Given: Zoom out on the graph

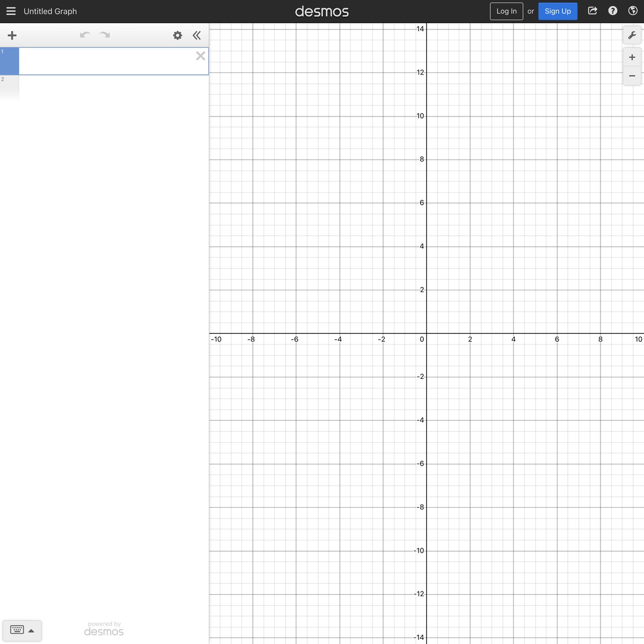Looking at the screenshot, I should [x=632, y=76].
